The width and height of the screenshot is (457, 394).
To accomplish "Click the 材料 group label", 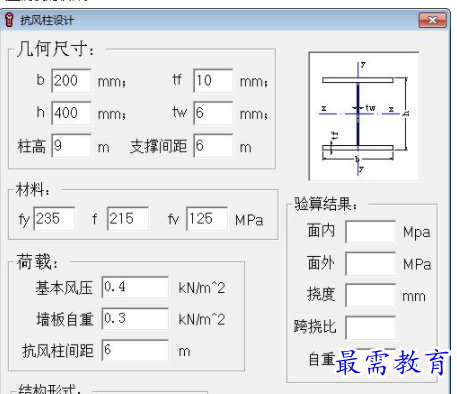I will coord(33,190).
